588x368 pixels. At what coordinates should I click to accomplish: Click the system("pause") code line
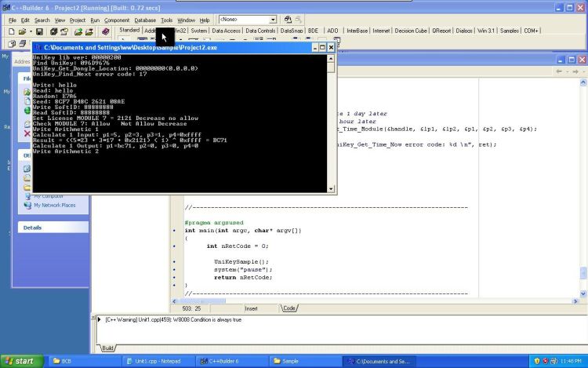click(x=242, y=269)
